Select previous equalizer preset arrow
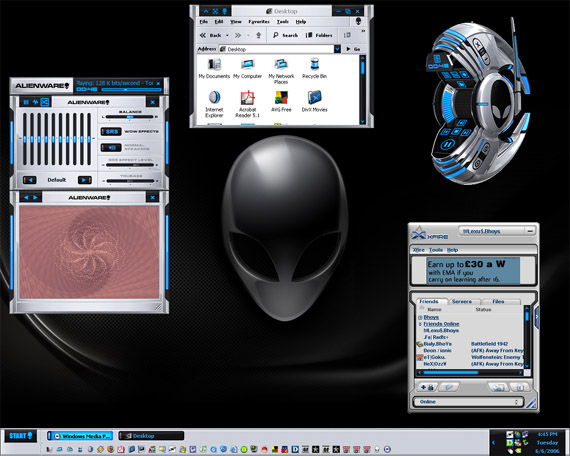This screenshot has width=570, height=456. click(29, 180)
